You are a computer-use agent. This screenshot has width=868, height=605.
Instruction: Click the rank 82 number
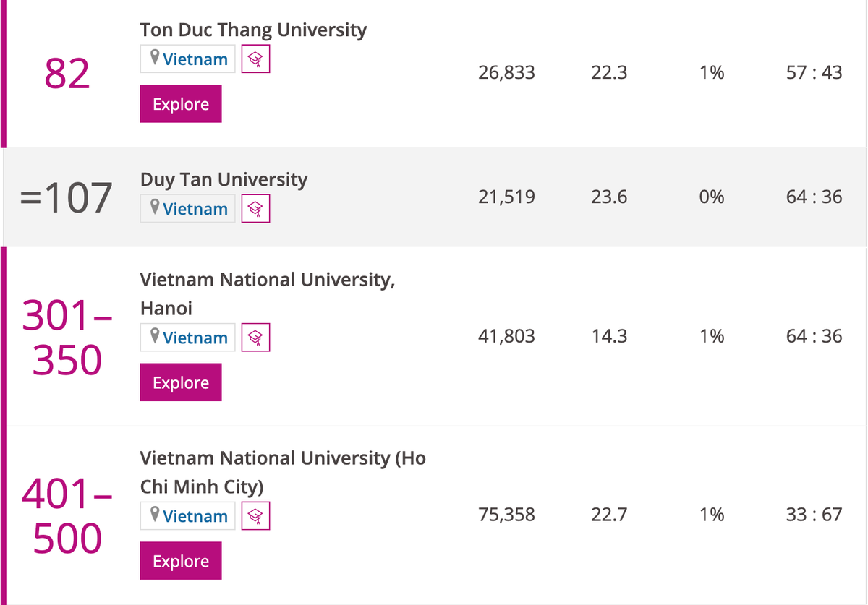pos(67,74)
